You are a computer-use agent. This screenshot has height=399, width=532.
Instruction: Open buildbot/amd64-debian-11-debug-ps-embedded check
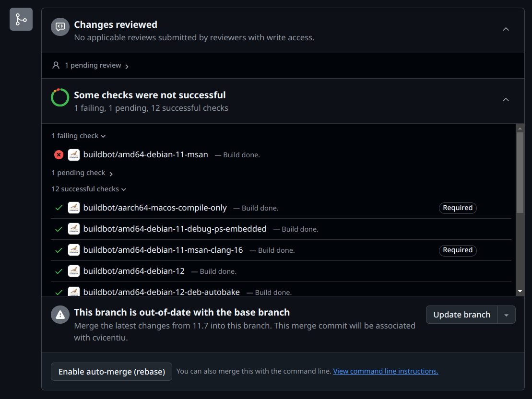[x=175, y=229]
